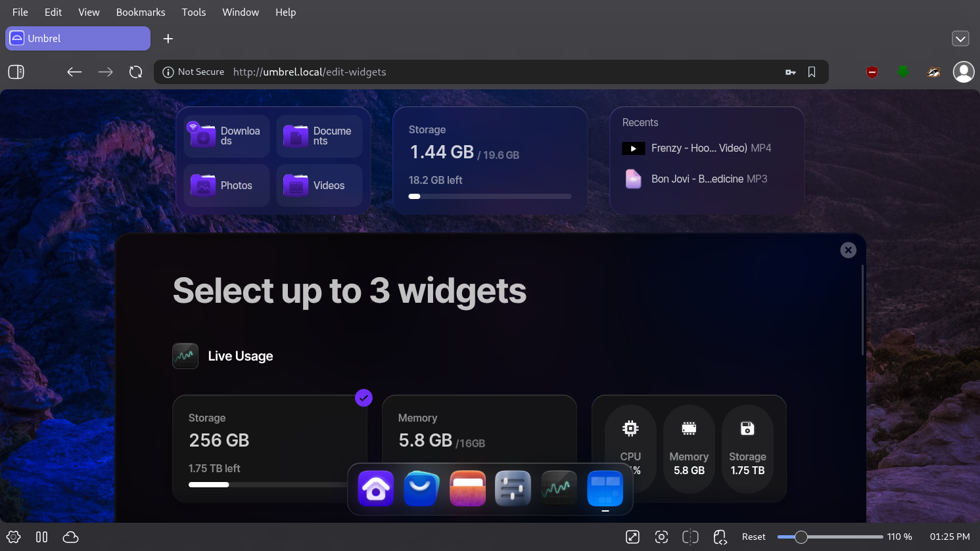Open the Settings sliders dock icon

(513, 489)
